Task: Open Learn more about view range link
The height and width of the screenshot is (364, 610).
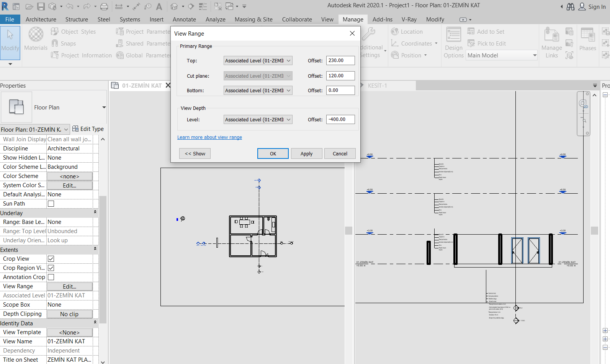Action: (x=209, y=137)
